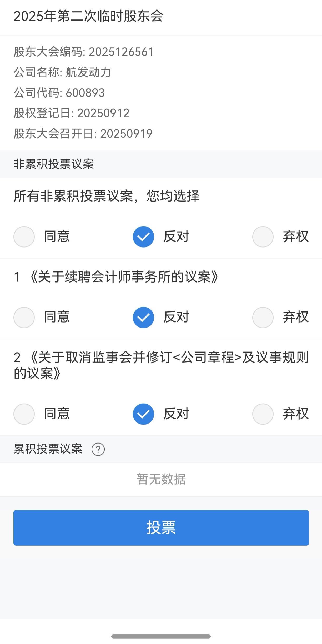Tap the 暂无数据 placeholder text

(161, 479)
